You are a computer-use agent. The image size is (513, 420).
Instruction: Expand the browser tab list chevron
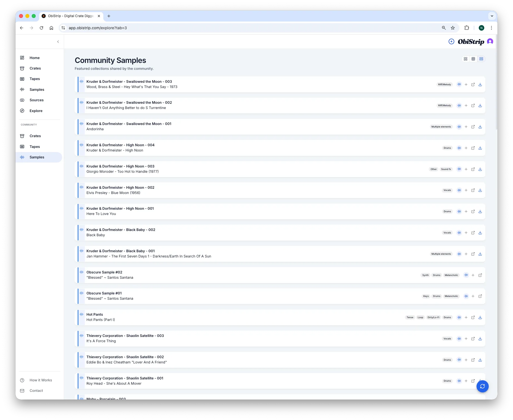(492, 16)
